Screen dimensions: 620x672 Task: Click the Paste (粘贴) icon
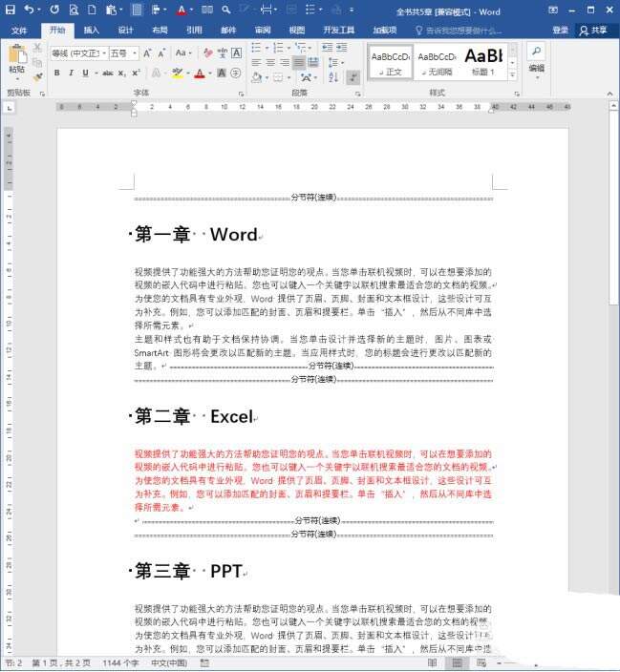coord(16,57)
